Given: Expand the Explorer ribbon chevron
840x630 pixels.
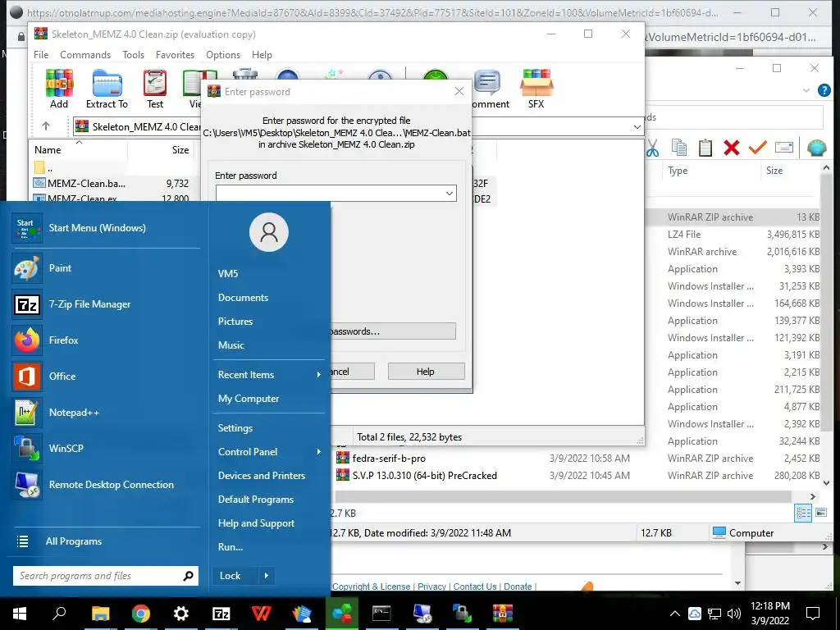Looking at the screenshot, I should [x=806, y=90].
